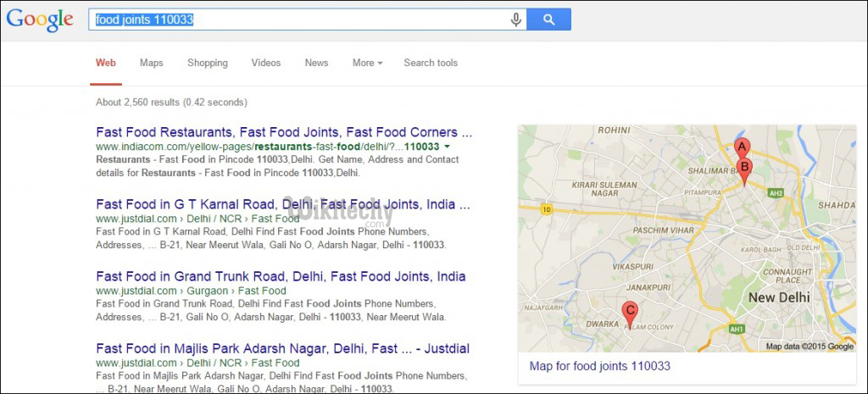The width and height of the screenshot is (868, 394).
Task: Click the Map for food joints 110033 link
Action: [x=599, y=366]
